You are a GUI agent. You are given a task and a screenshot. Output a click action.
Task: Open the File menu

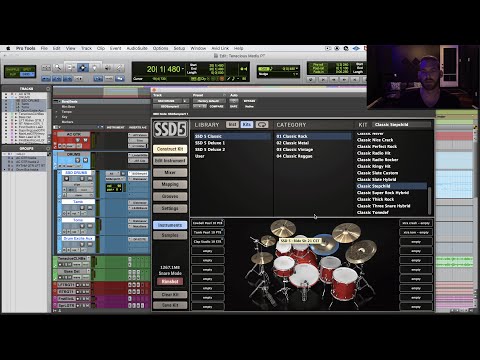tap(44, 48)
